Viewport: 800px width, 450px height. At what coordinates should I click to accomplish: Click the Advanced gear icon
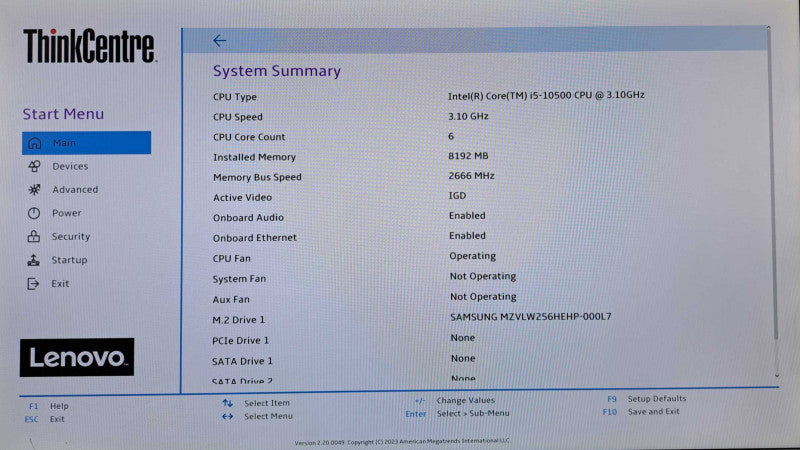point(34,190)
